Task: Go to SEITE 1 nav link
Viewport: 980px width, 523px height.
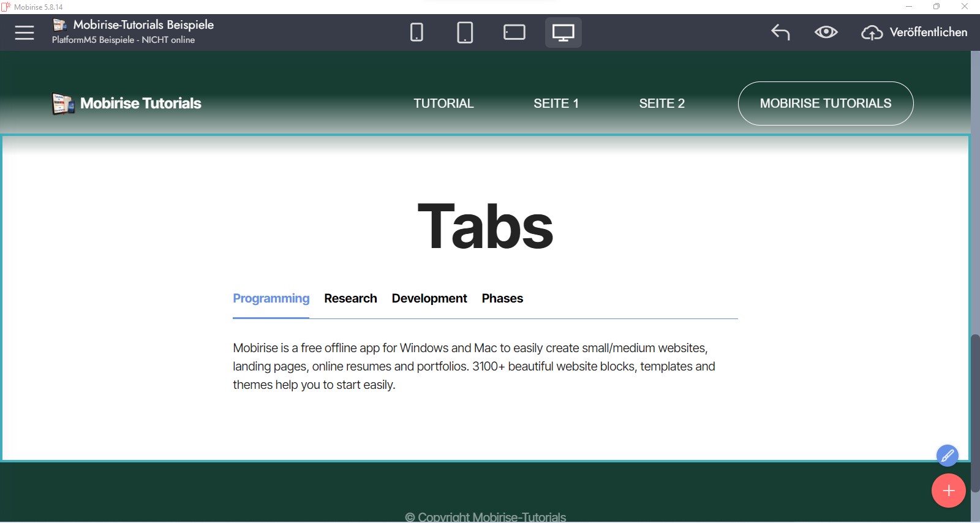Action: click(556, 103)
